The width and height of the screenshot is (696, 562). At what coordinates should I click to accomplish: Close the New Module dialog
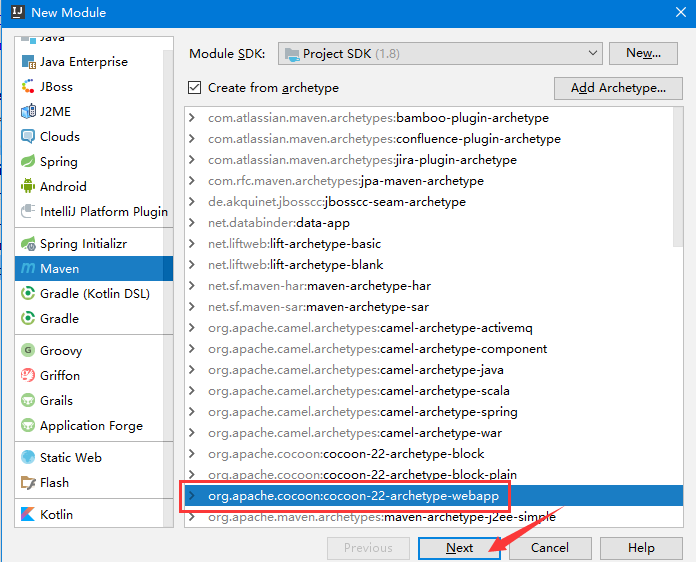[681, 12]
